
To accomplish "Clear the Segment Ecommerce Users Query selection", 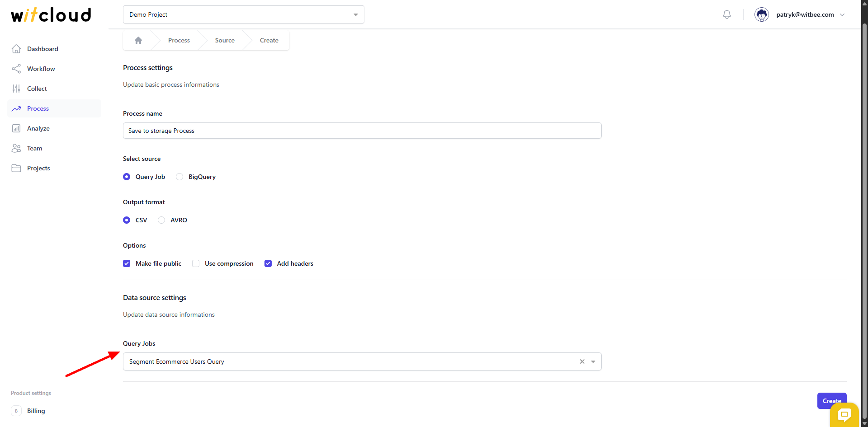I will point(582,361).
